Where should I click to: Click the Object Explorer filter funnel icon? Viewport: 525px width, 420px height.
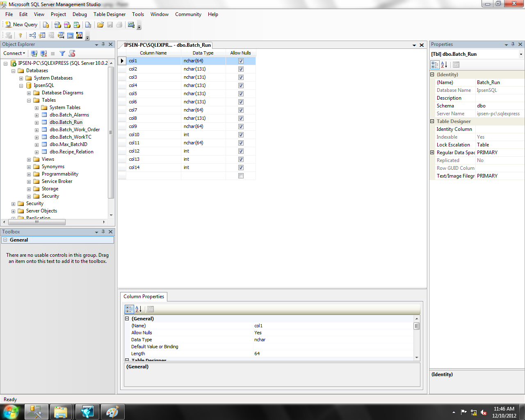click(x=62, y=53)
